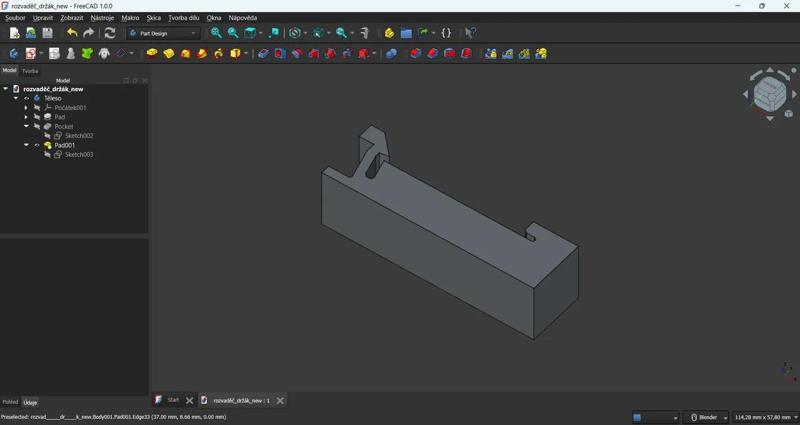Select the Groove tool

click(x=297, y=54)
